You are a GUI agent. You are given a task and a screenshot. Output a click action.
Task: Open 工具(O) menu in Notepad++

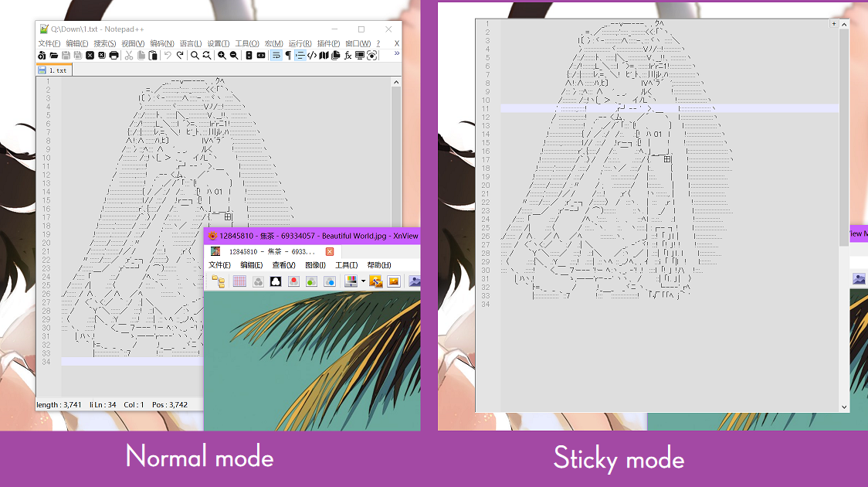pyautogui.click(x=247, y=43)
